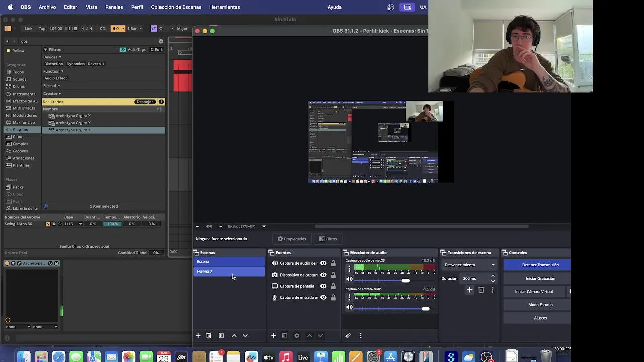Open preview scaling dropdown
This screenshot has width=644, height=362.
click(x=264, y=226)
